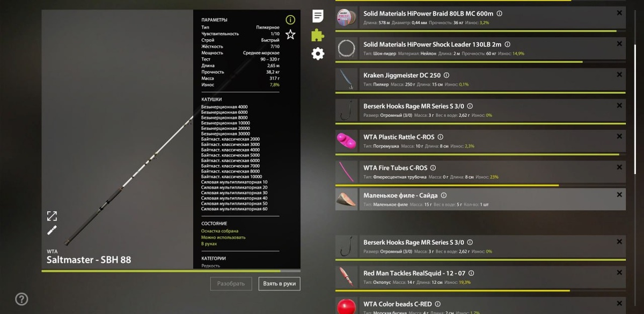Viewport: 644px width, 314px height.
Task: Remove WTA Plastic Rattle C-ROS
Action: coord(619,136)
